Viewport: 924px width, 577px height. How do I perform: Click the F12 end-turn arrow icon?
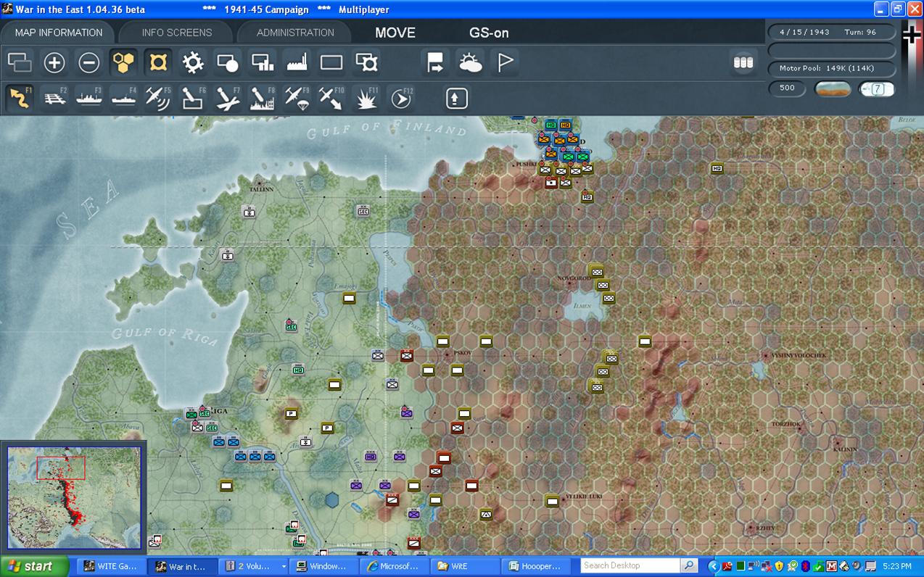click(401, 98)
